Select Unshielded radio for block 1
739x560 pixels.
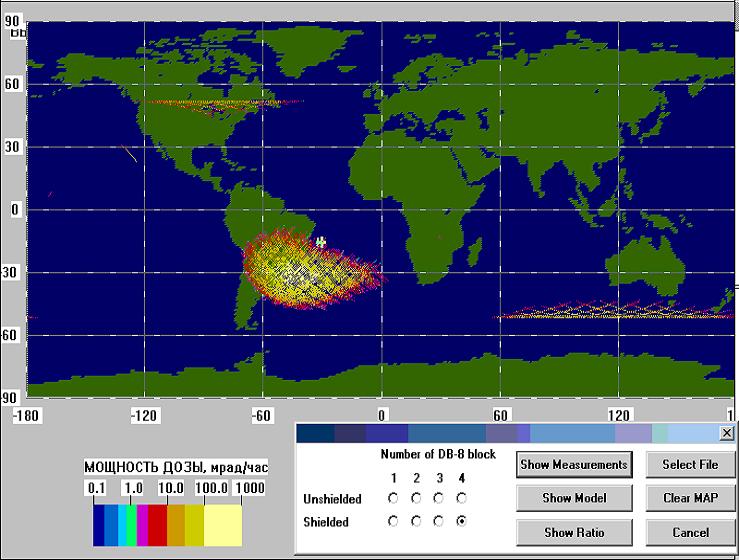pos(393,498)
